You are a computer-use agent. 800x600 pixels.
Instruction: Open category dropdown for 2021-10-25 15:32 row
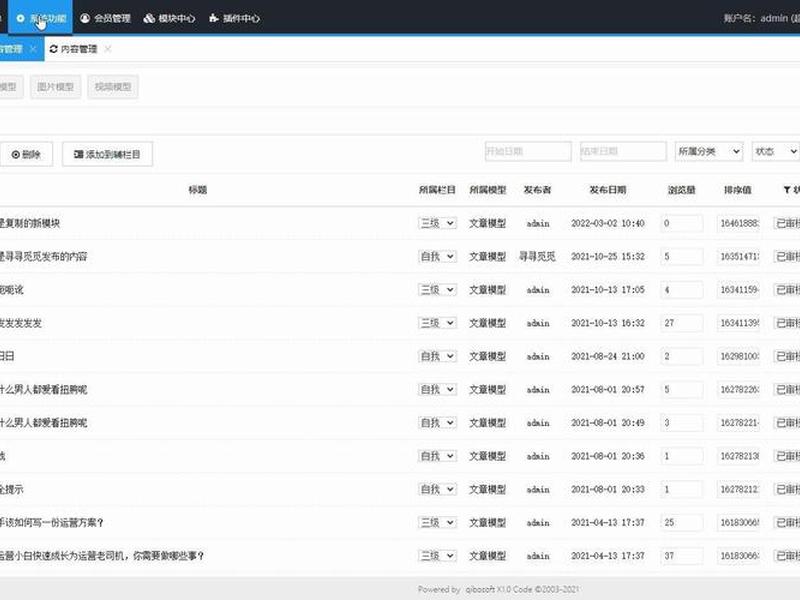[x=437, y=256]
